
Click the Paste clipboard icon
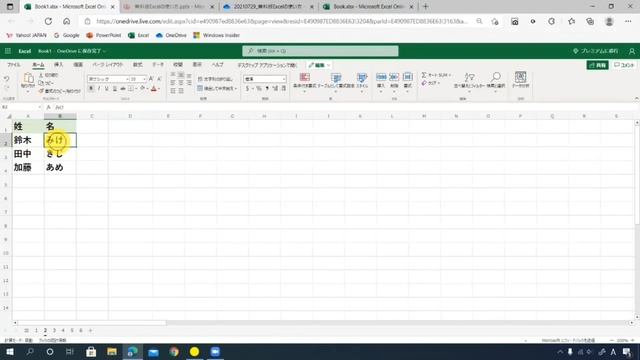28,78
